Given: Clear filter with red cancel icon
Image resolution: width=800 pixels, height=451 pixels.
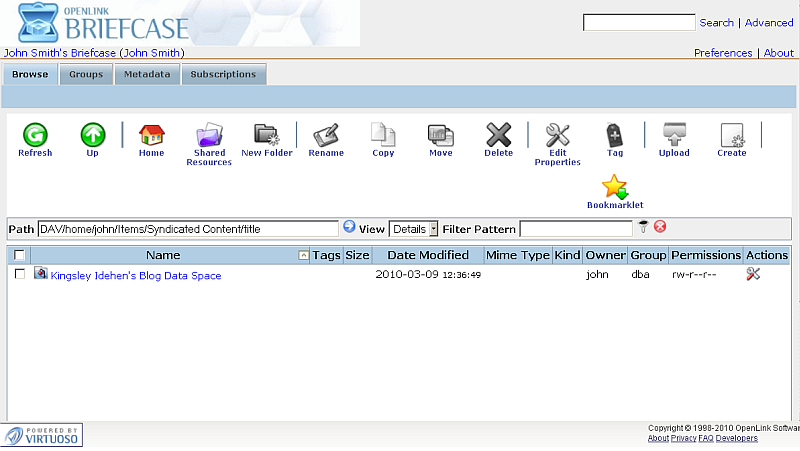Looking at the screenshot, I should tap(660, 227).
